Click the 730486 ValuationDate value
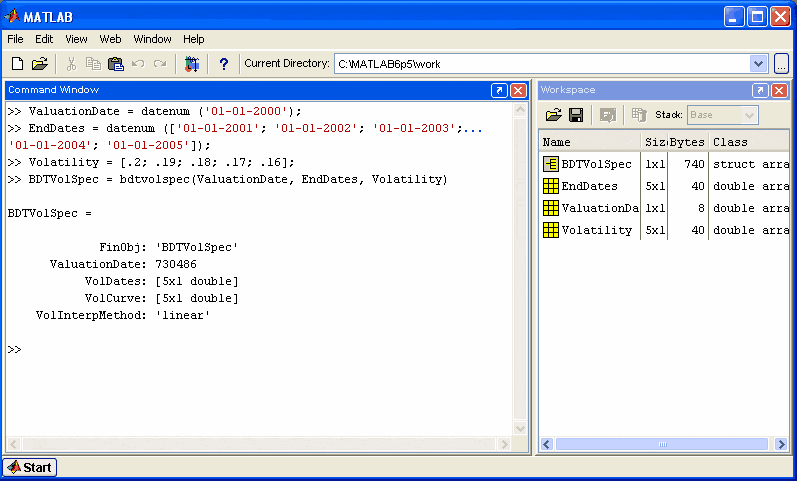 pyautogui.click(x=176, y=264)
